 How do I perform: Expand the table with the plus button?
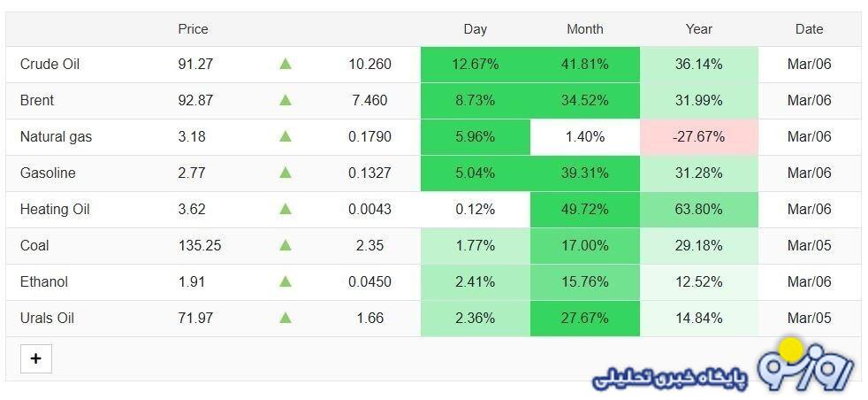tap(35, 358)
